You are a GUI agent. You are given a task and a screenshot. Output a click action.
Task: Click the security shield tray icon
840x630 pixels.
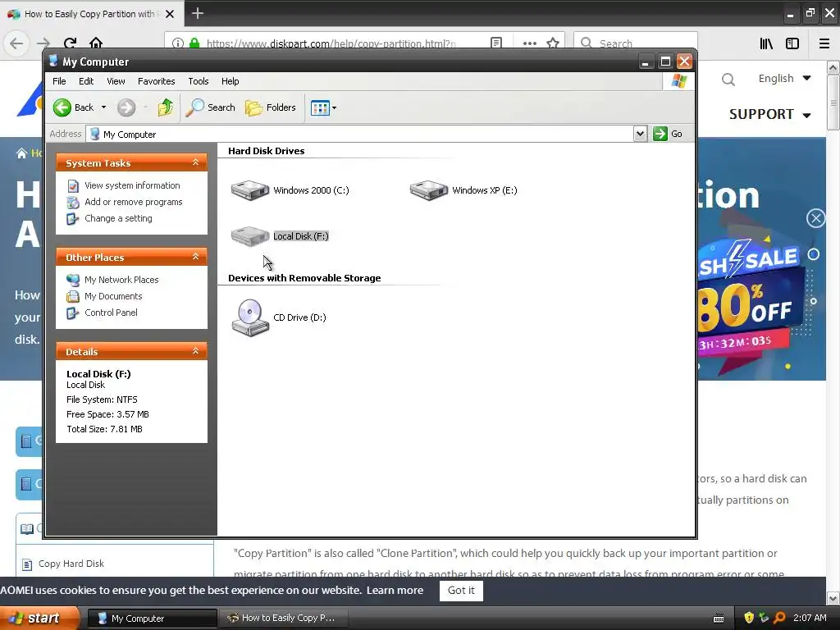click(749, 618)
